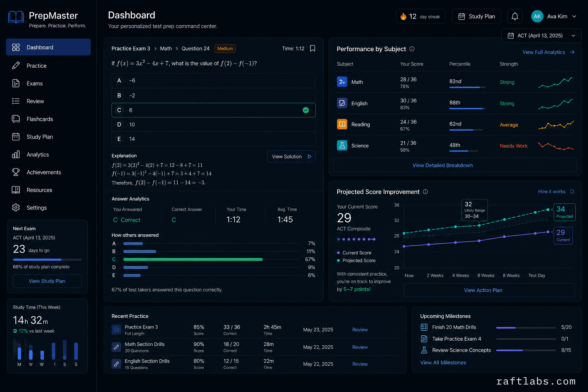Click View Full Analytics link
This screenshot has height=392, width=588.
pos(549,52)
